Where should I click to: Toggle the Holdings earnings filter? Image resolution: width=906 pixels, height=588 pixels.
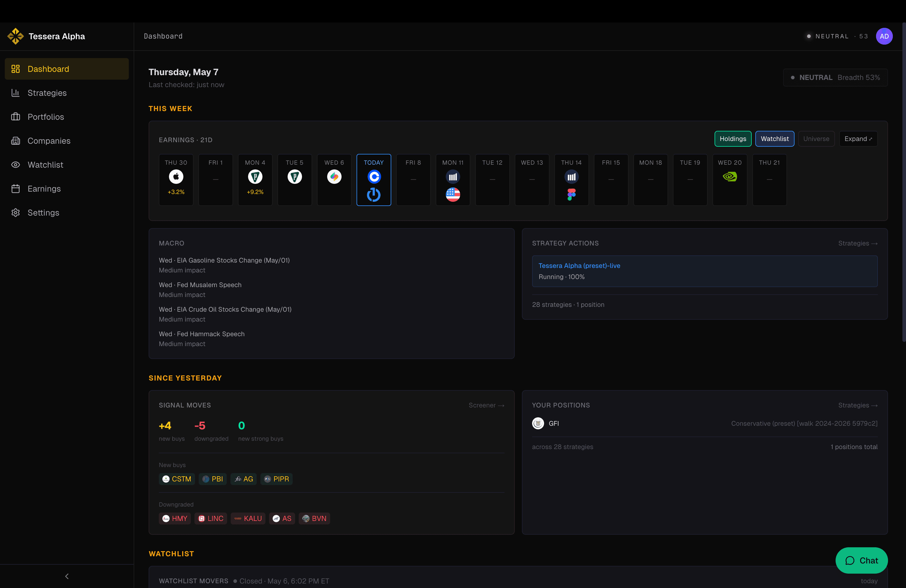[733, 139]
